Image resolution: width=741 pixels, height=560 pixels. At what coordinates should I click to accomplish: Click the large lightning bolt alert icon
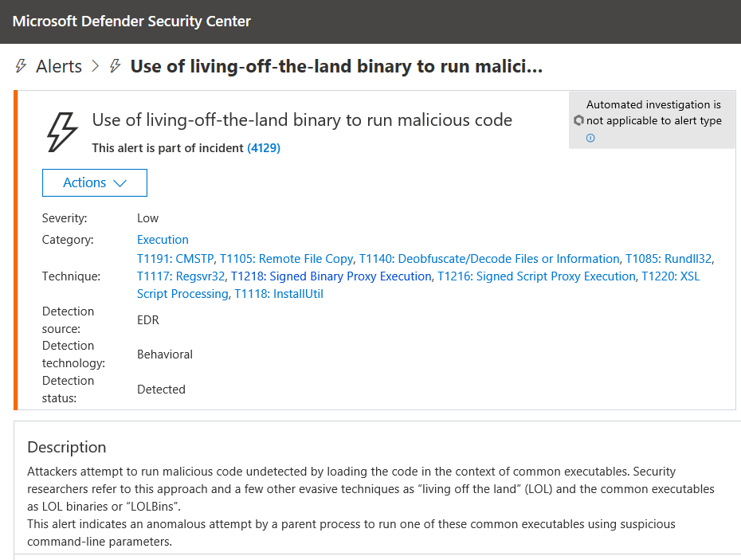click(63, 131)
